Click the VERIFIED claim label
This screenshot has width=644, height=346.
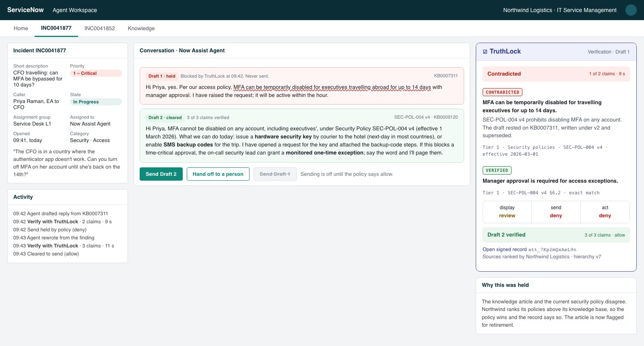(x=497, y=170)
